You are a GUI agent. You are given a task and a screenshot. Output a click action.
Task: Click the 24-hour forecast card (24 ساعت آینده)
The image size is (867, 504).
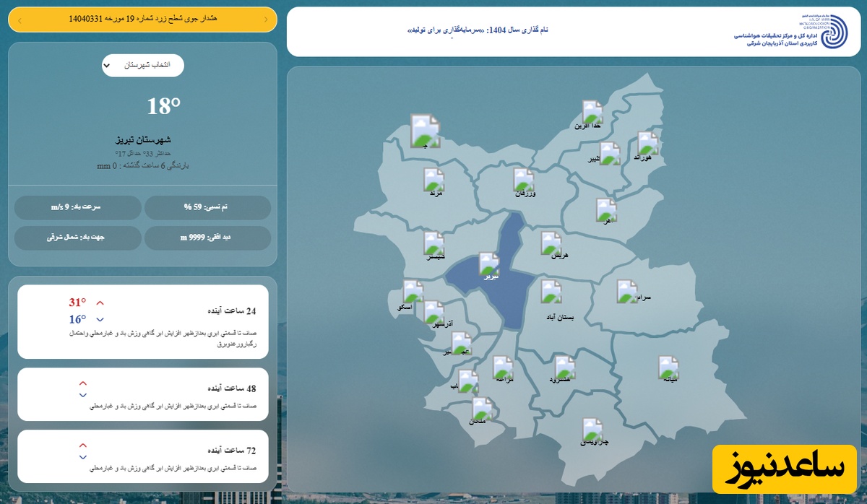click(x=143, y=321)
